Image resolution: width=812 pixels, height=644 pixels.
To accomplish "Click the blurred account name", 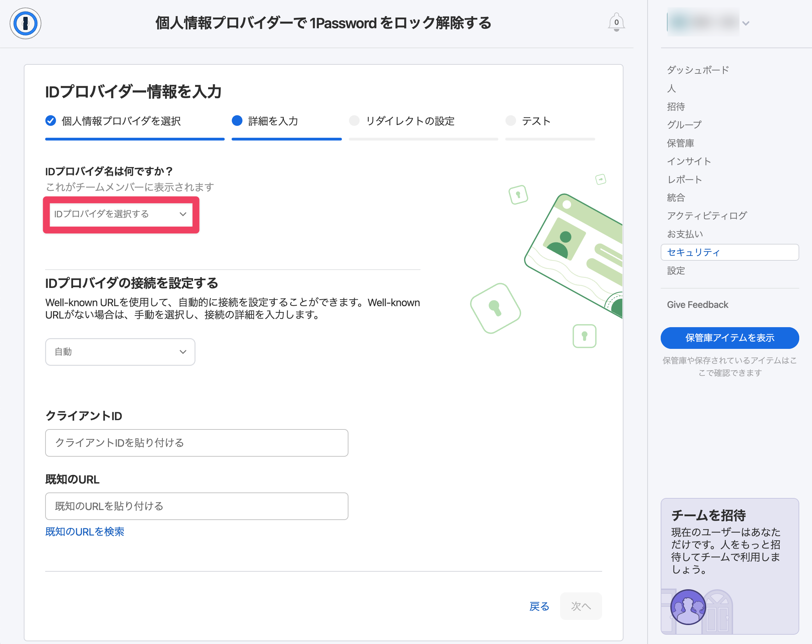I will (703, 23).
